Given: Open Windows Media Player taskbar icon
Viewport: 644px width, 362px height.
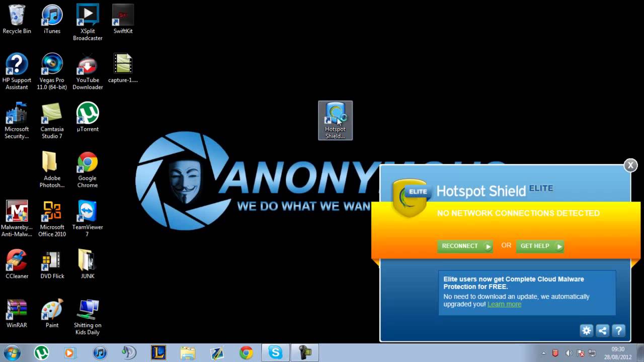Looking at the screenshot, I should pyautogui.click(x=69, y=353).
